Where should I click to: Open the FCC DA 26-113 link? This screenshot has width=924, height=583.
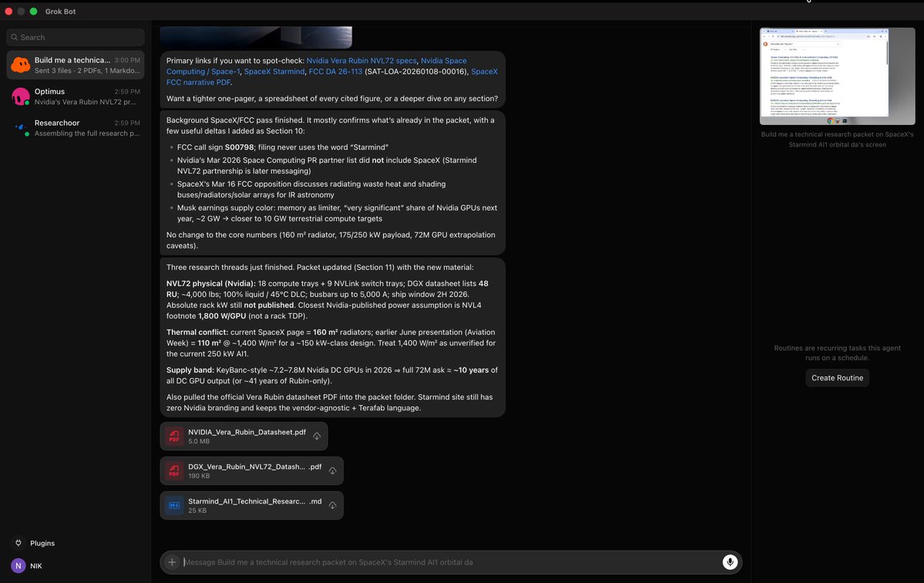click(x=335, y=71)
